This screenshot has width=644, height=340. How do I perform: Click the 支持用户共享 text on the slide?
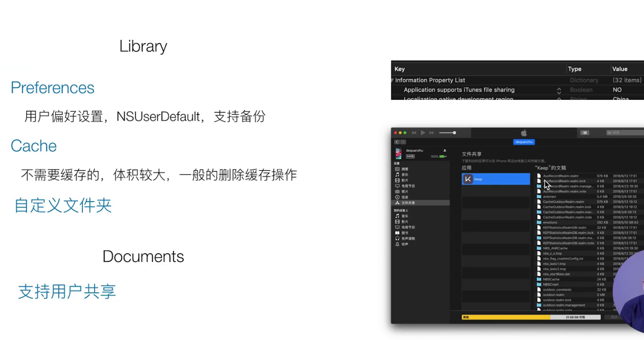pos(67,291)
